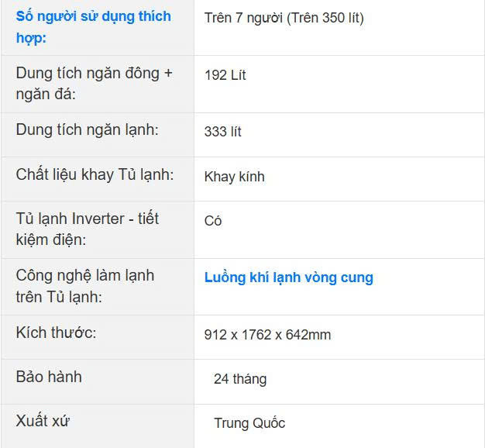
Task: Click the 'Chất liệu khay Tủ lạnh' label
Action: [95, 174]
